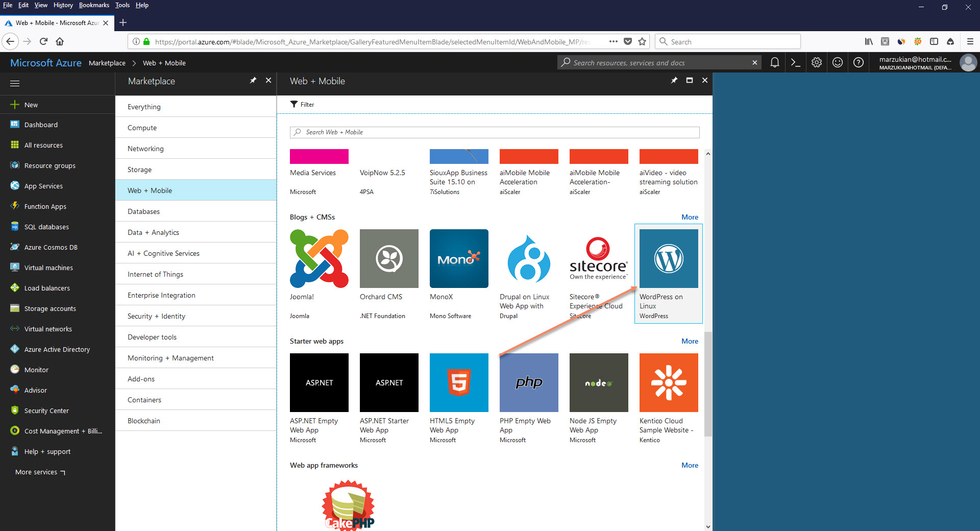980x531 pixels.
Task: Open the account avatar in the corner
Action: coord(968,62)
